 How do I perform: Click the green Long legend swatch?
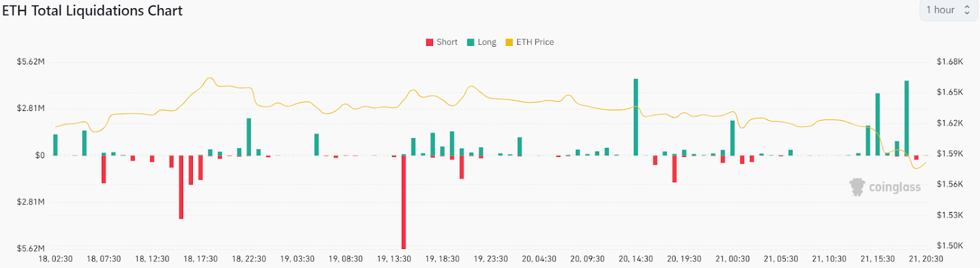(x=471, y=42)
